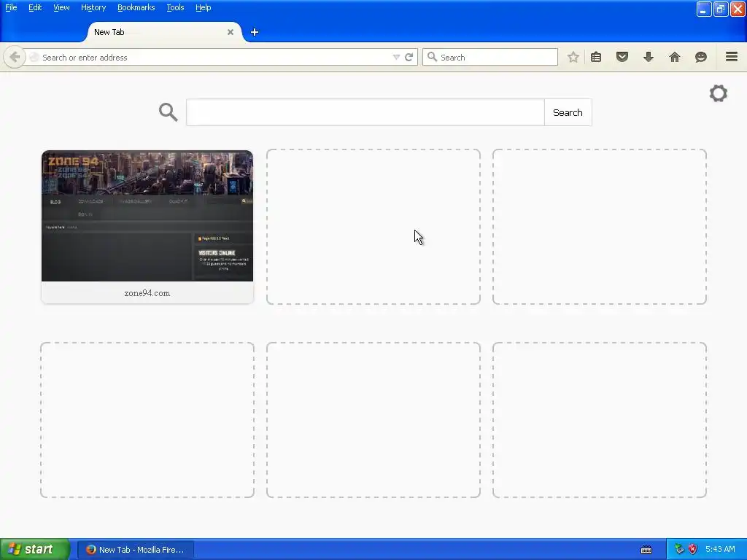Viewport: 747px width, 560px height.
Task: Open the History menu
Action: tap(93, 7)
